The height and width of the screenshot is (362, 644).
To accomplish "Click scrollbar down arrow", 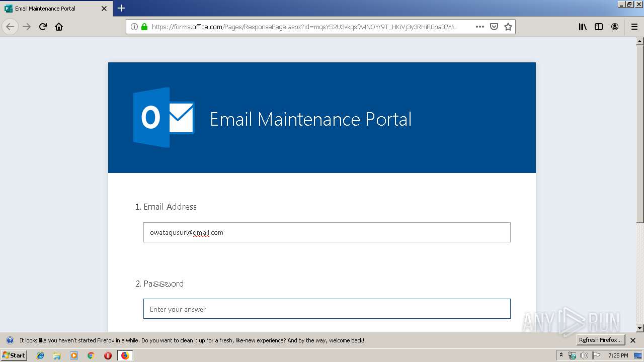I will click(640, 328).
